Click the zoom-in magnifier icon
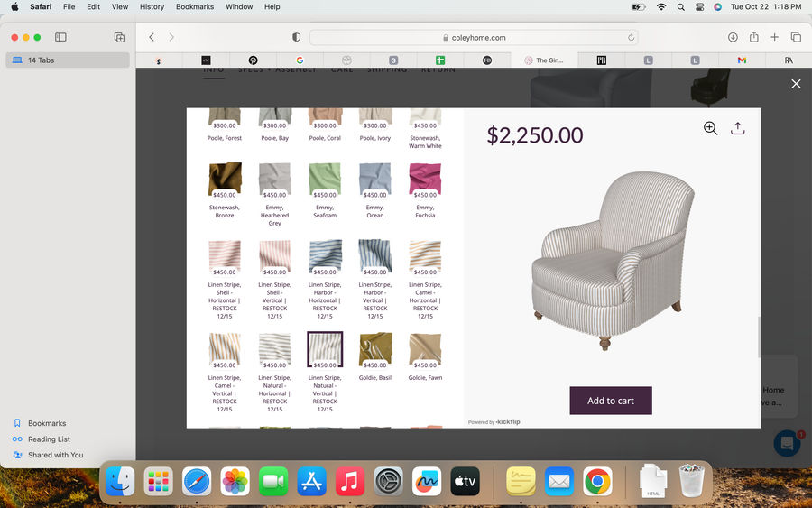 (x=710, y=128)
